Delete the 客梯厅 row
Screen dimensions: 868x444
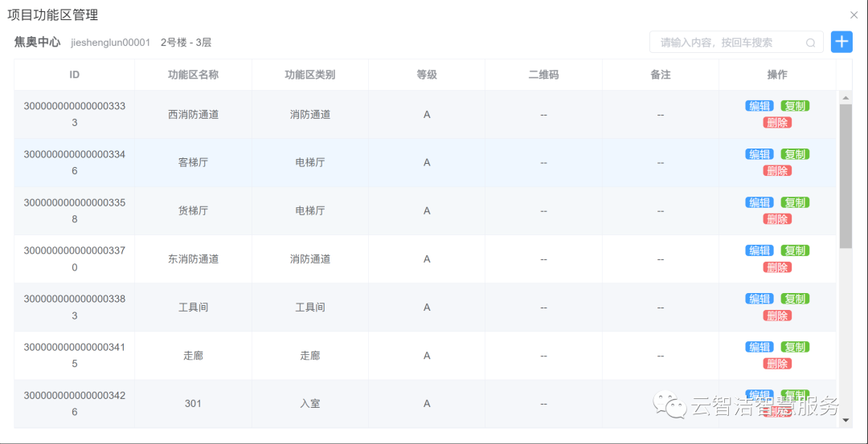[777, 171]
